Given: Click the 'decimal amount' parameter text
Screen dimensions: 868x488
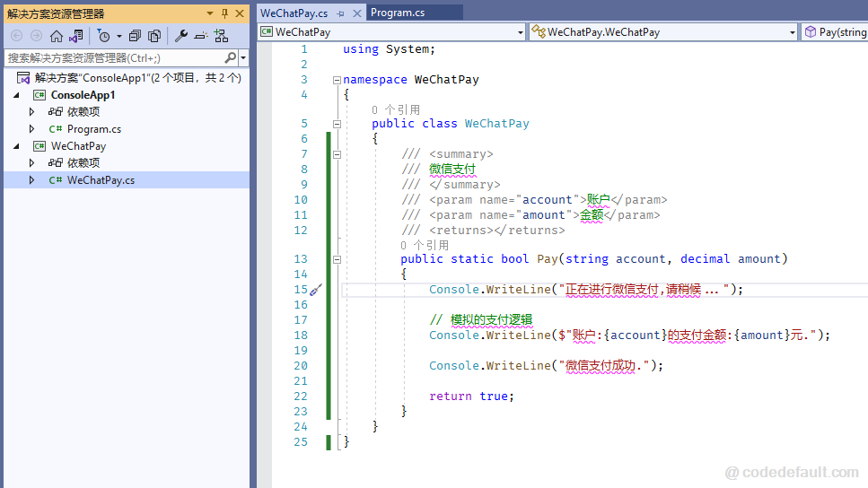Looking at the screenshot, I should coord(730,259).
